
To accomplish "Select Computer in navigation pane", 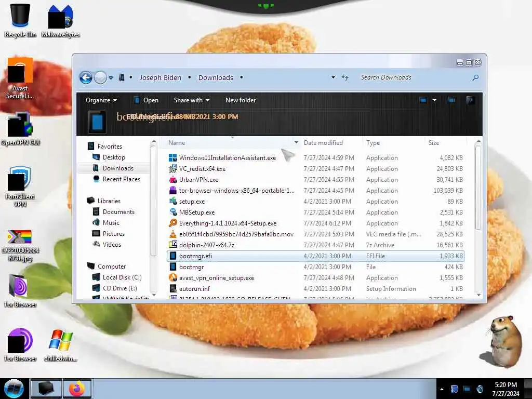I will pos(107,267).
